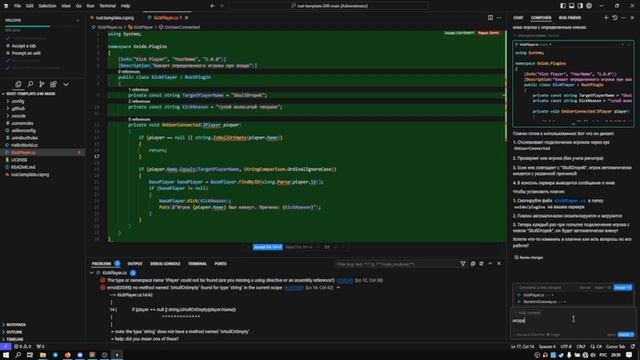Viewport: 640px width, 360px height.
Task: Close the AI composer panel
Action: point(632,18)
